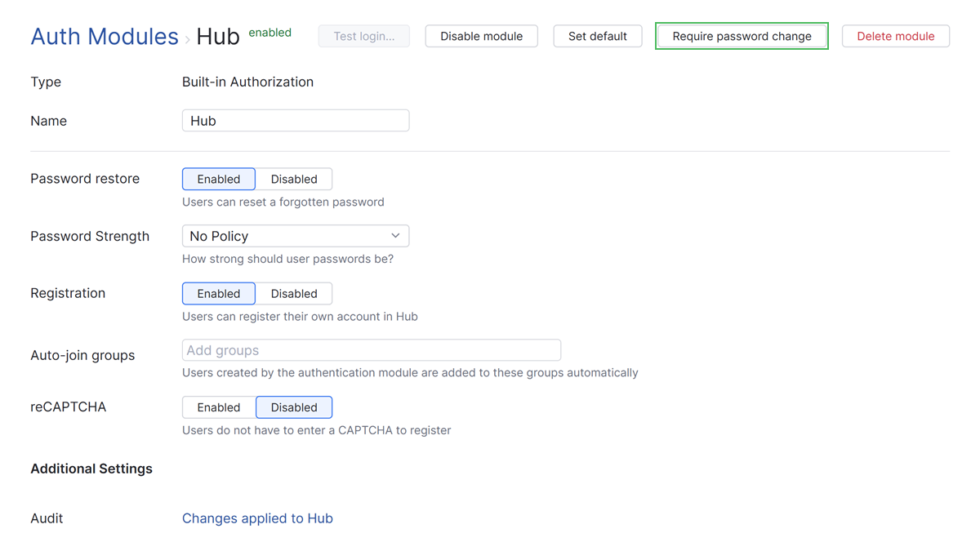Disable the Password restore option
Viewport: 980px width, 551px height.
coord(294,179)
